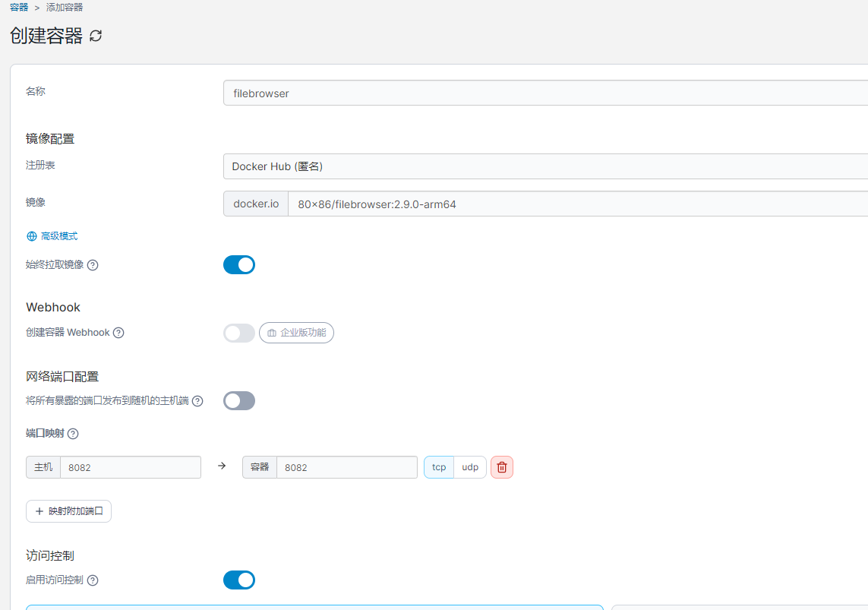This screenshot has height=610, width=868.
Task: Click the arrow between host and container ports
Action: click(x=222, y=466)
